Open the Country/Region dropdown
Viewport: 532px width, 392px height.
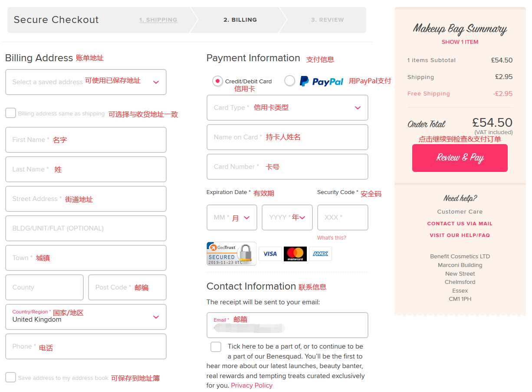[86, 317]
